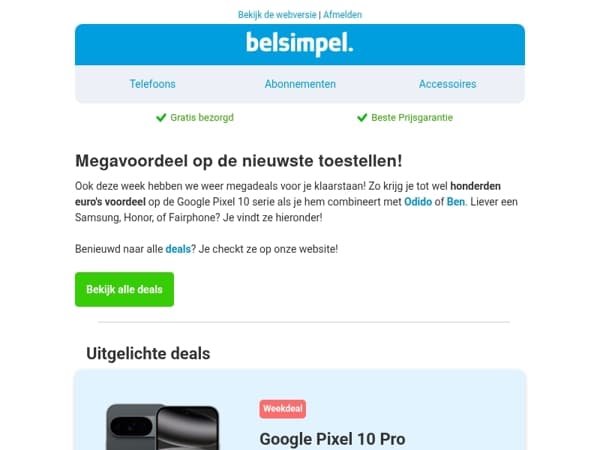Viewport: 600px width, 450px height.
Task: Click the Beste Prijsgarantie checkmark icon
Action: pyautogui.click(x=362, y=117)
